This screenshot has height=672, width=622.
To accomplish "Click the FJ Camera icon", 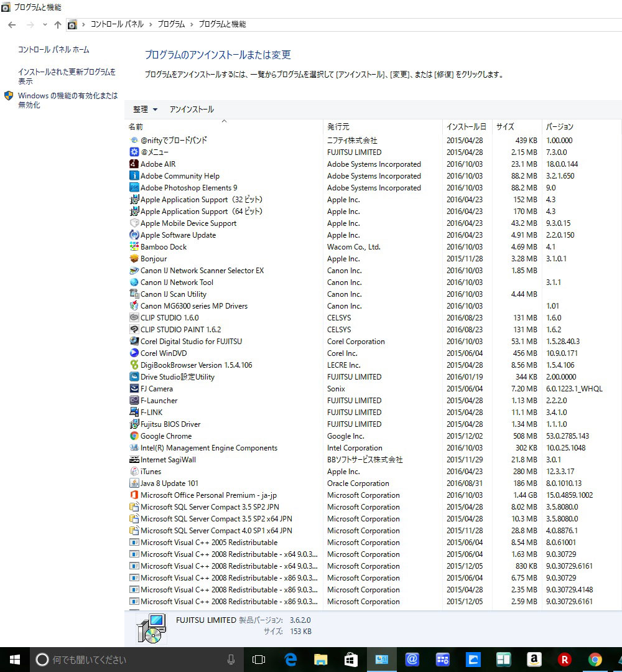I will click(134, 388).
